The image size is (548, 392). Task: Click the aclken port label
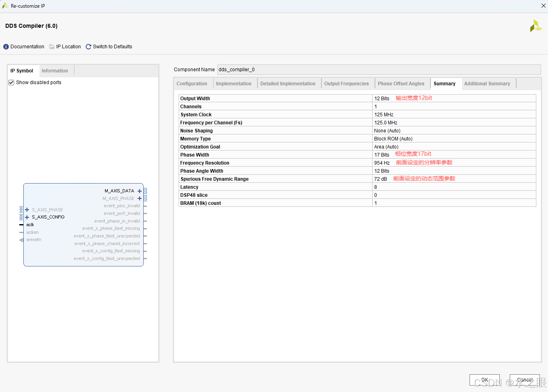pyautogui.click(x=33, y=233)
